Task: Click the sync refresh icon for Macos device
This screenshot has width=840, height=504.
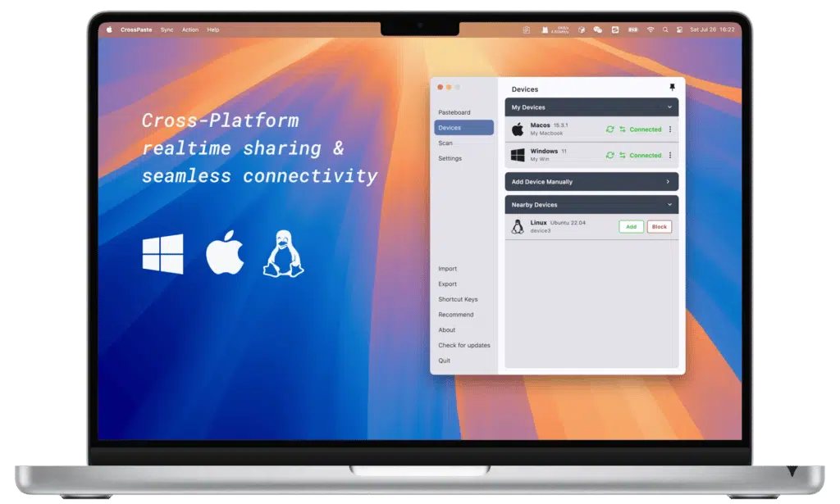Action: pos(609,129)
